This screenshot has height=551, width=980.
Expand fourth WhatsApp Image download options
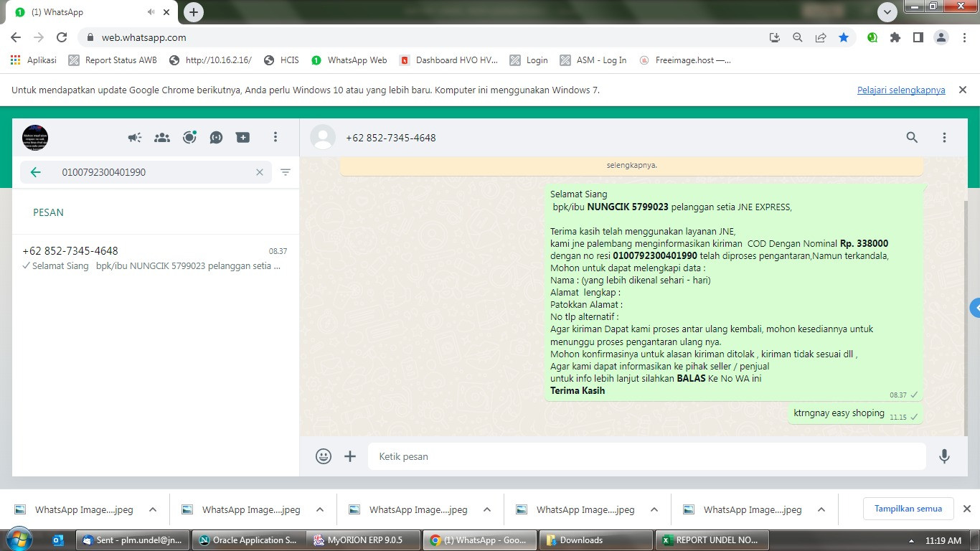[x=654, y=510]
